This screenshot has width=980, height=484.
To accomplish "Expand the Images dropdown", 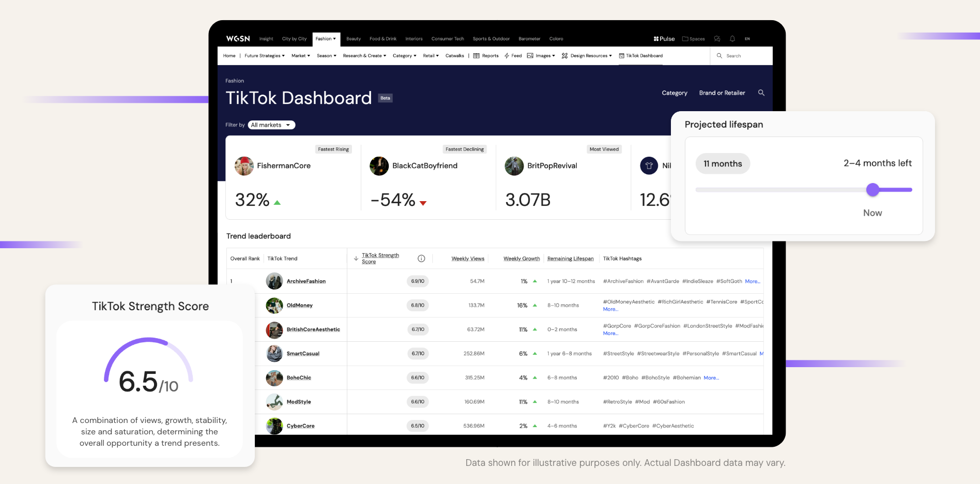I will coord(541,56).
